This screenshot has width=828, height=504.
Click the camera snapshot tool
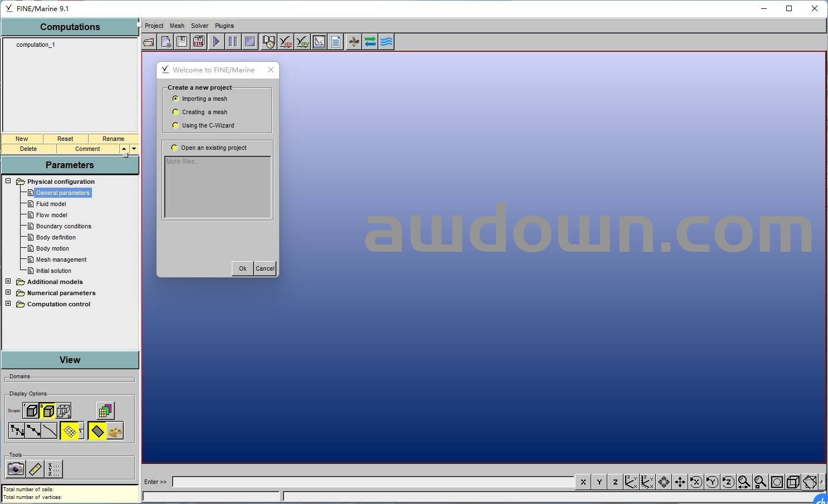pos(16,469)
